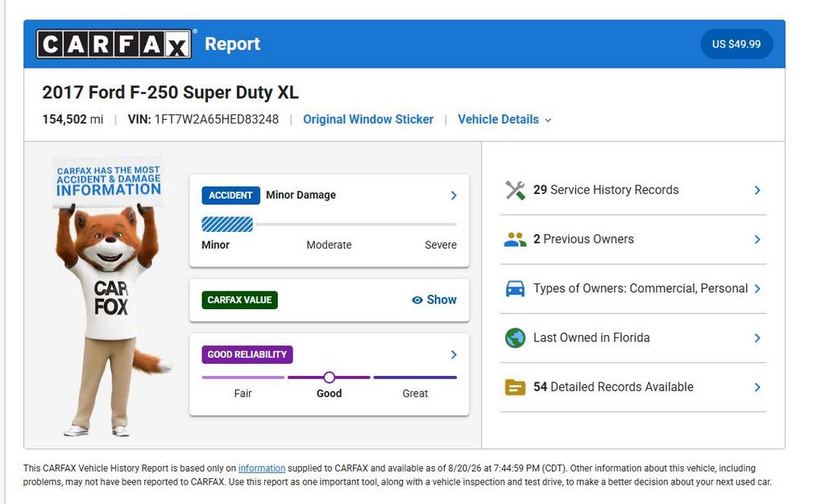This screenshot has height=504, width=825.
Task: Click the CARFAX logo
Action: click(114, 43)
